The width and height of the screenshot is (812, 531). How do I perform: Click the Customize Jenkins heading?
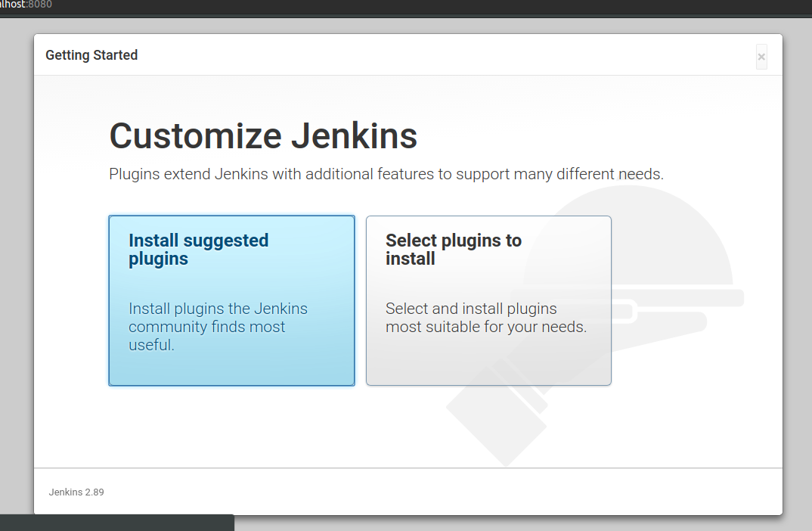[x=263, y=136]
